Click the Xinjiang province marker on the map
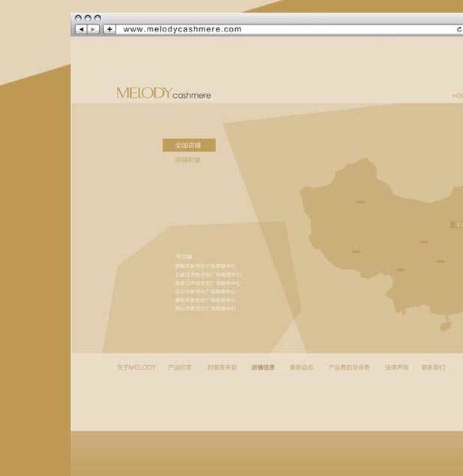The height and width of the screenshot is (476, 463). pyautogui.click(x=360, y=202)
